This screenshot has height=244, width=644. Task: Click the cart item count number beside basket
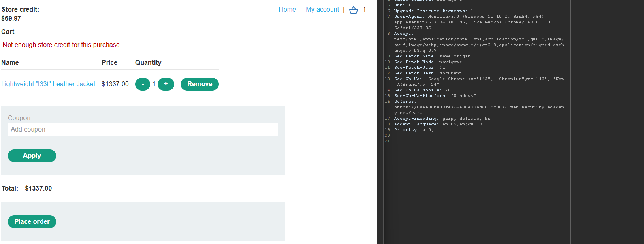364,10
